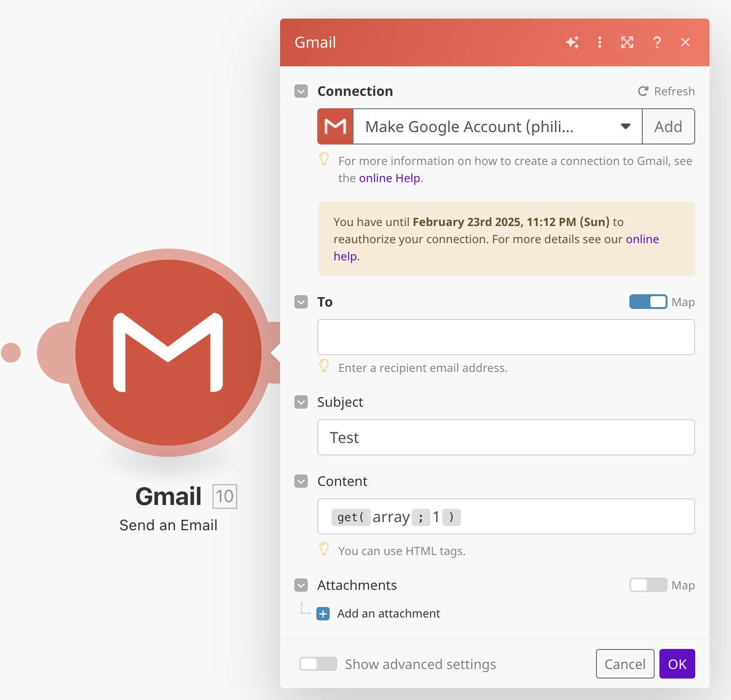731x700 pixels.
Task: Click the Content field with get array formula
Action: point(506,516)
